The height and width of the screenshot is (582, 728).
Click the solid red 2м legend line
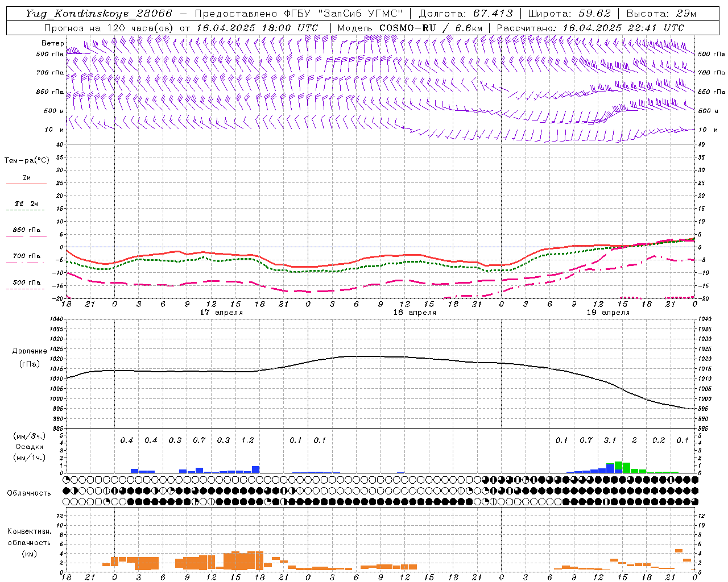[27, 184]
